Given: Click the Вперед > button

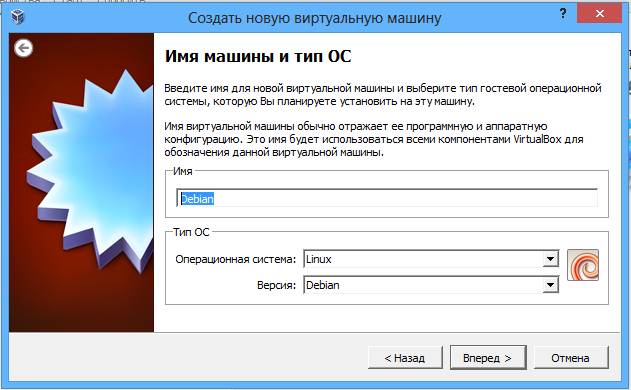Looking at the screenshot, I should click(488, 357).
